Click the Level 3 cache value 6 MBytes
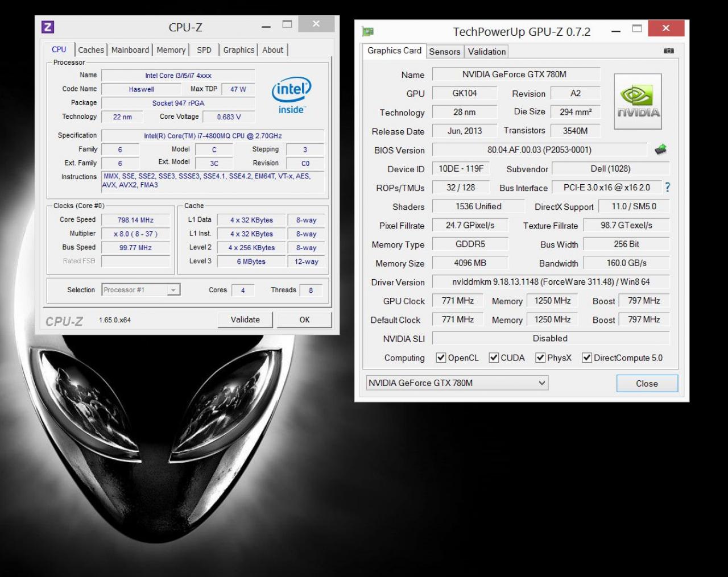The width and height of the screenshot is (728, 577). (x=251, y=261)
